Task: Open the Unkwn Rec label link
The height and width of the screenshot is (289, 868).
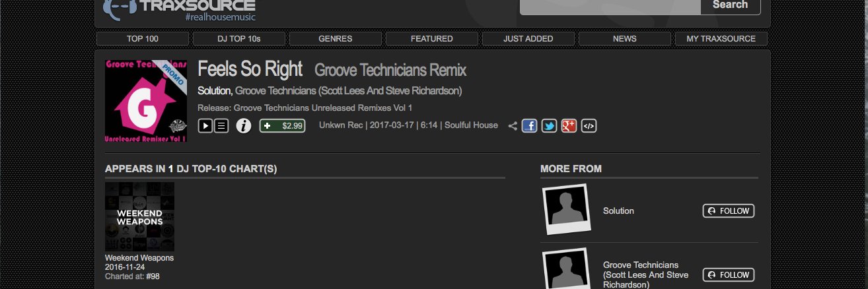Action: pos(341,125)
